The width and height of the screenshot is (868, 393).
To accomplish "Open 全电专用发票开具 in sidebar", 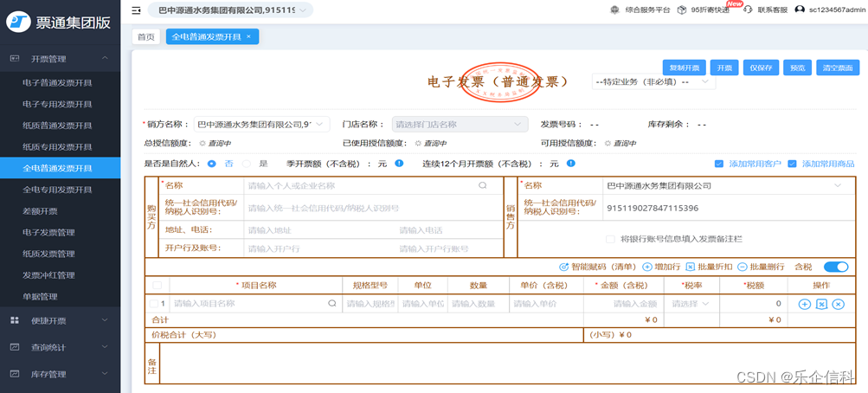I will (60, 190).
